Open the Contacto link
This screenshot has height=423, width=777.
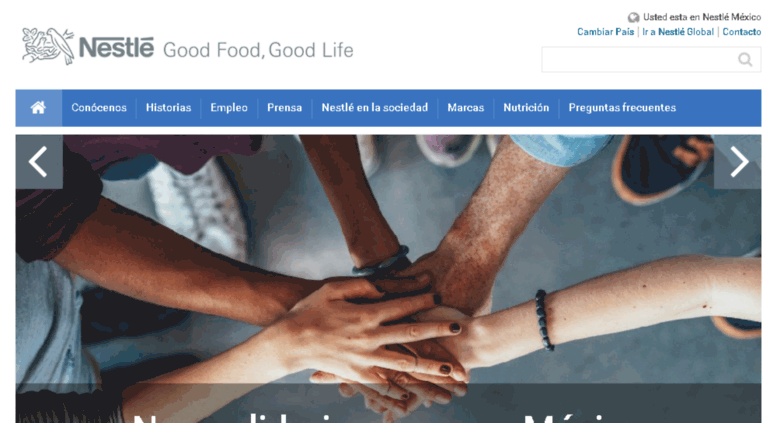[x=741, y=32]
